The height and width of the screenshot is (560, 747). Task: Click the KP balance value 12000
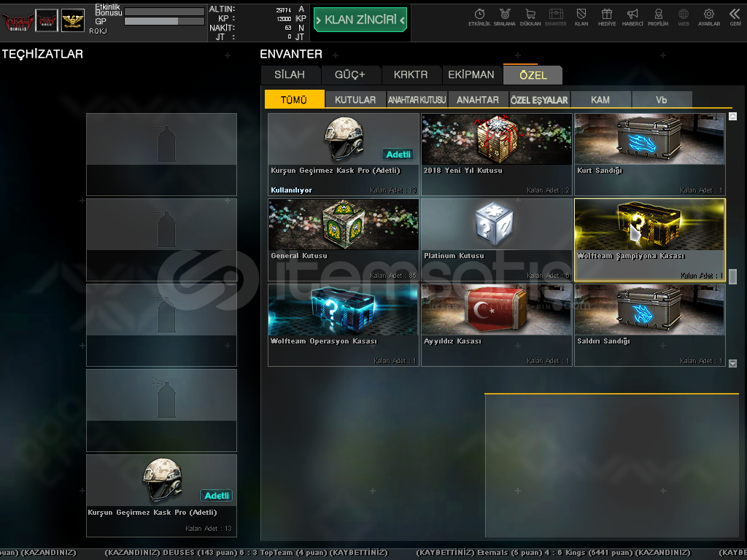pyautogui.click(x=284, y=19)
